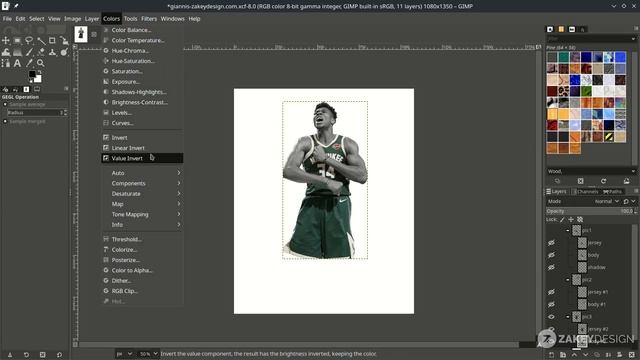Lock layer position and size

click(571, 220)
